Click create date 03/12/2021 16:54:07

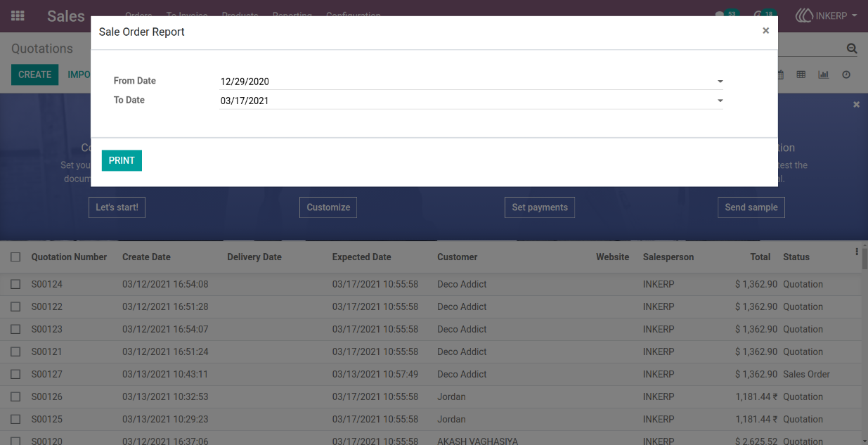(x=165, y=330)
